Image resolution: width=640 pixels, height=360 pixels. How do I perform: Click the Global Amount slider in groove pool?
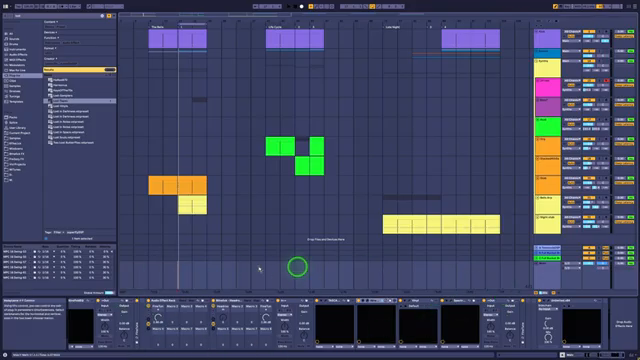point(109,293)
